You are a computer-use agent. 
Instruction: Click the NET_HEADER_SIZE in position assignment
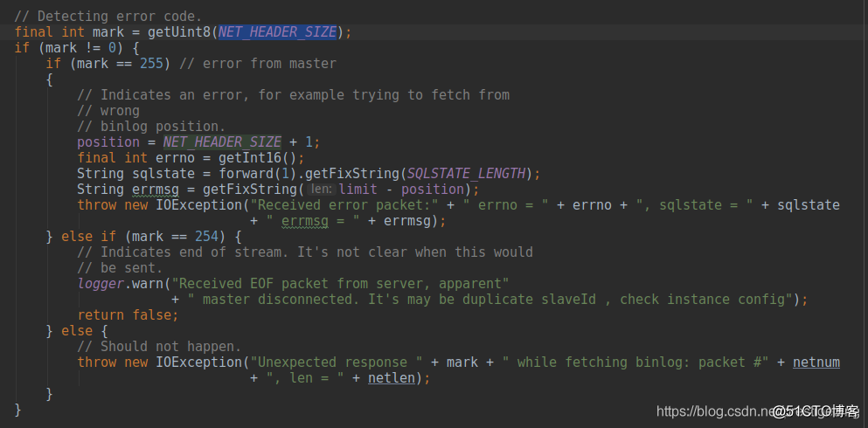coord(222,142)
